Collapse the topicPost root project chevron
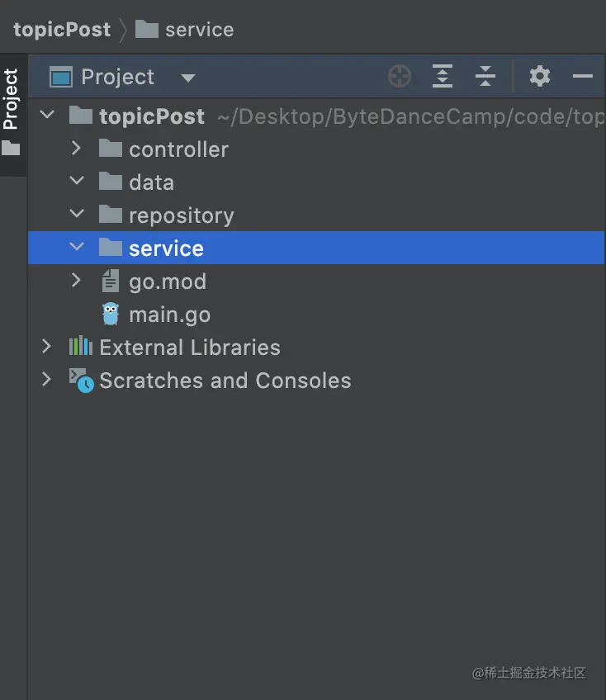Image resolution: width=606 pixels, height=700 pixels. (x=47, y=116)
